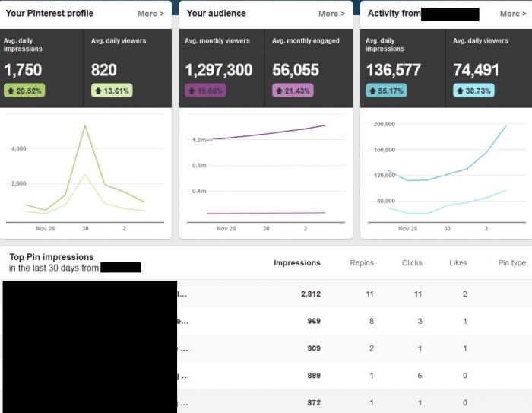This screenshot has height=413, width=532.
Task: Sort the table by Pin type column
Action: (511, 263)
